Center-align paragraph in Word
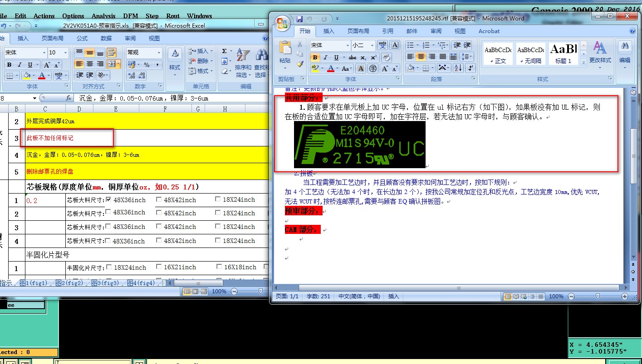This screenshot has height=364, width=642. pyautogui.click(x=421, y=57)
